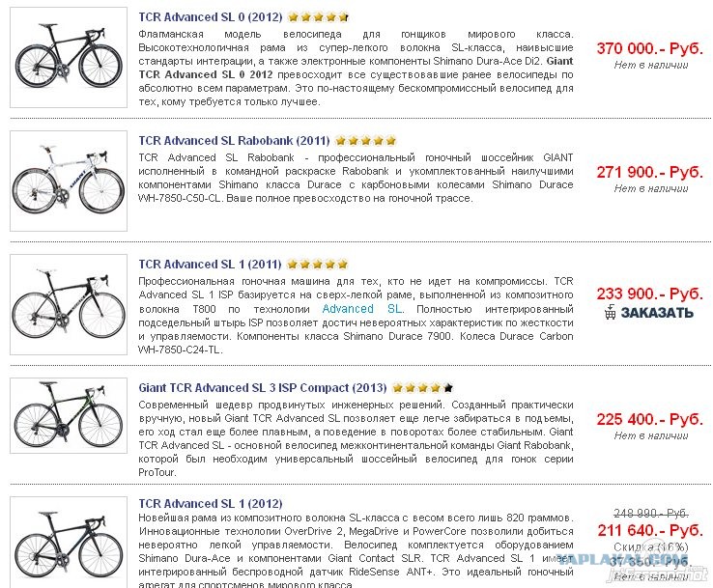Viewport: 713px width, 588px height.
Task: Click the ЗАКАЗАТЬ order button
Action: coord(649,312)
